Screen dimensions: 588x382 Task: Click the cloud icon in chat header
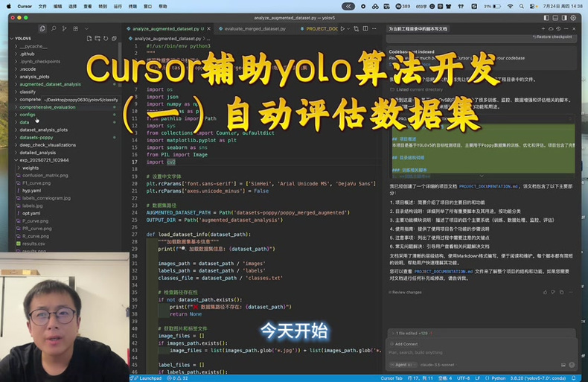coord(551,28)
